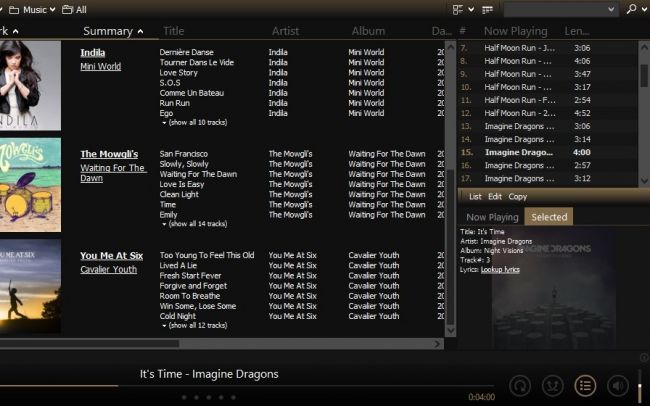Click the search magnifier icon
This screenshot has width=650, height=406.
pos(633,9)
